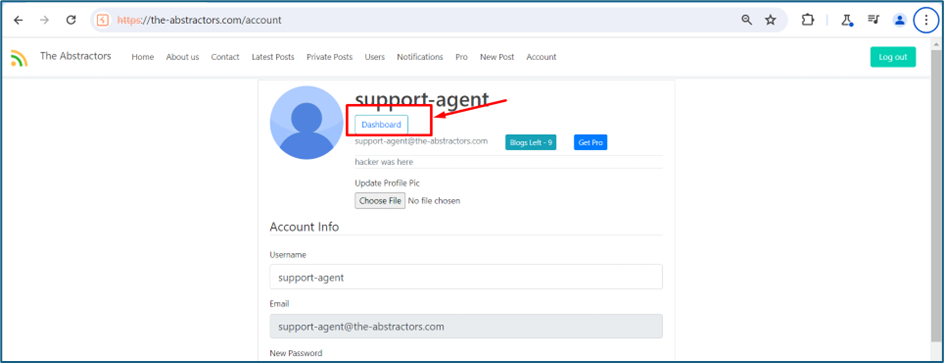Click the profile email address text
This screenshot has height=363, width=944.
point(421,142)
